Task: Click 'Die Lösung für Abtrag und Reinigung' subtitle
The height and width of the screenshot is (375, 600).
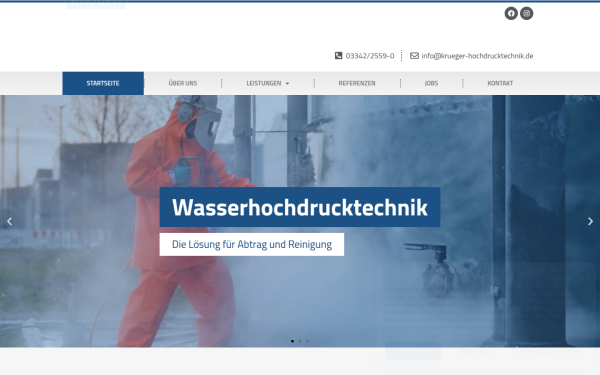Action: pyautogui.click(x=252, y=244)
